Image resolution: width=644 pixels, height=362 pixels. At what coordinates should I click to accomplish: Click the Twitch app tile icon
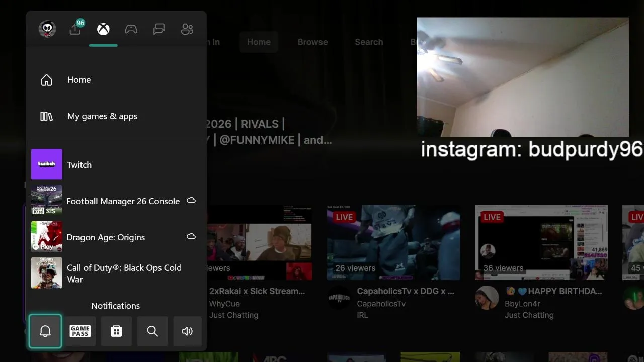point(47,164)
